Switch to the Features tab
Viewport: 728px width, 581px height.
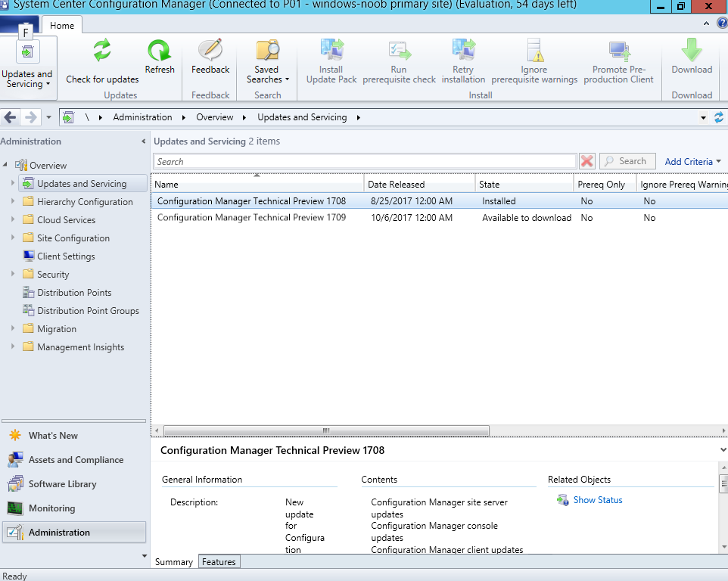pyautogui.click(x=219, y=562)
